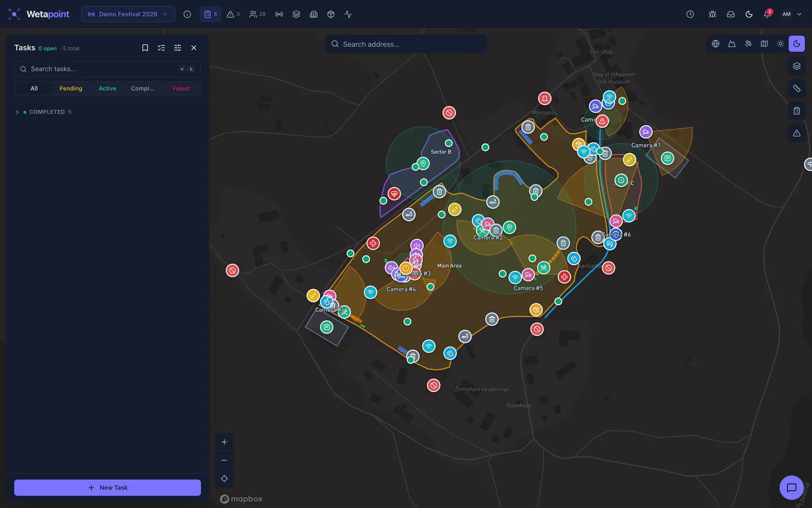
Task: Open the chat bubble button
Action: click(792, 488)
